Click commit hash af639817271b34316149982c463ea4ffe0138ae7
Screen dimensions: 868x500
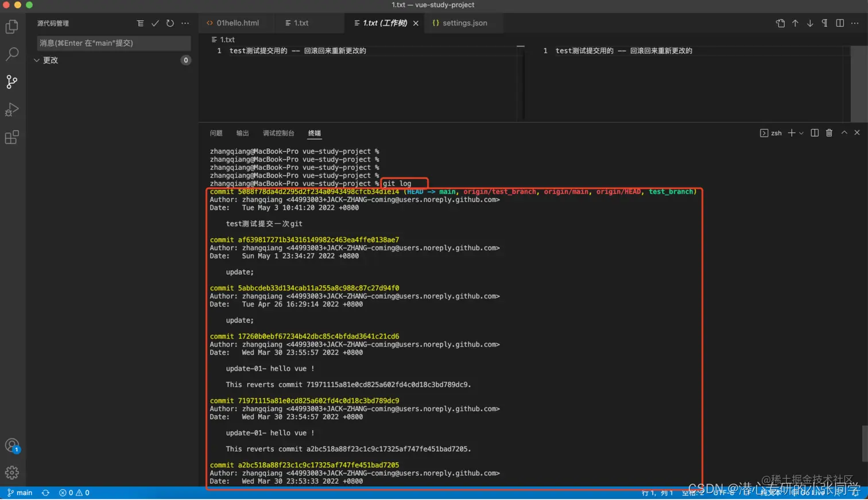[319, 240]
